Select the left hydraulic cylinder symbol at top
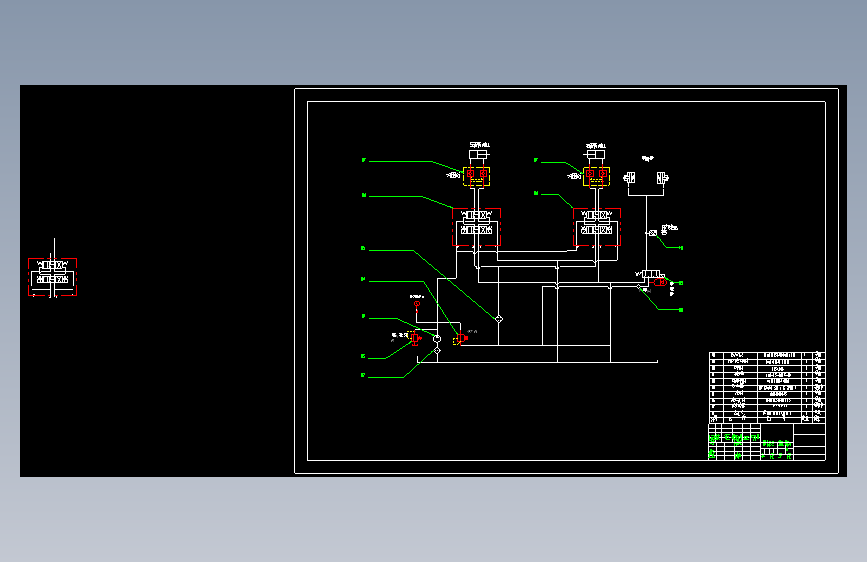867x562 pixels. 478,154
